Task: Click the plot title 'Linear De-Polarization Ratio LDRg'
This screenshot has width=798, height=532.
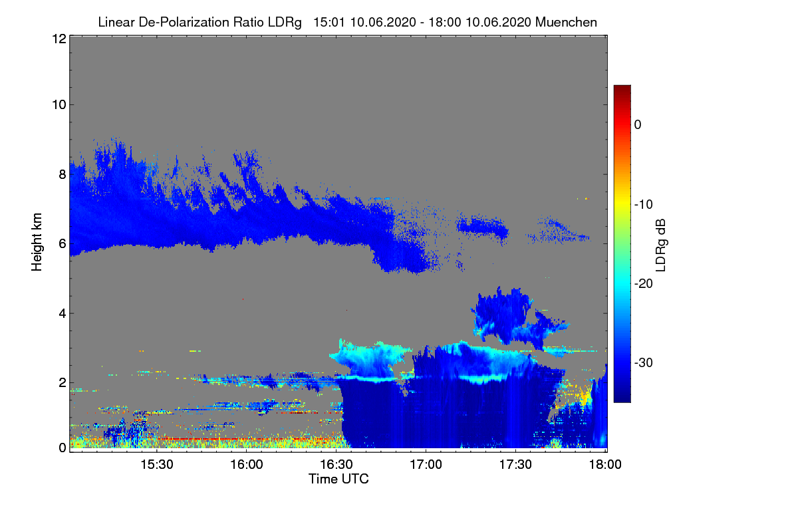Action: tap(199, 23)
